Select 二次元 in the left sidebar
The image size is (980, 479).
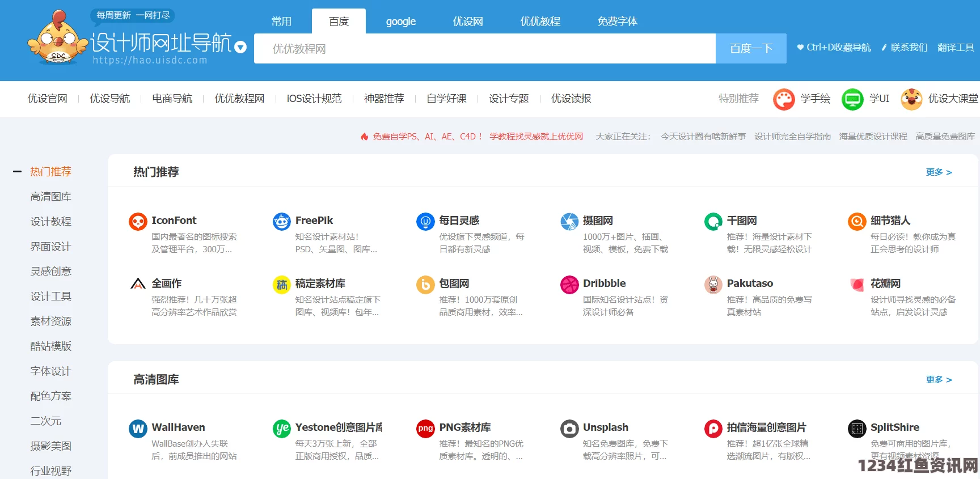coord(46,421)
